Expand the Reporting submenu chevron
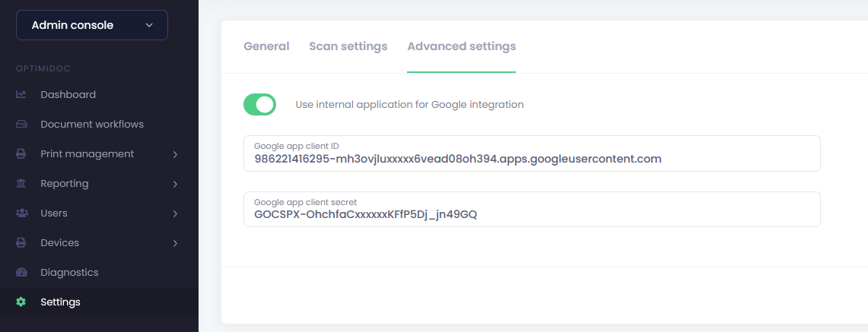The height and width of the screenshot is (332, 868). coord(175,184)
